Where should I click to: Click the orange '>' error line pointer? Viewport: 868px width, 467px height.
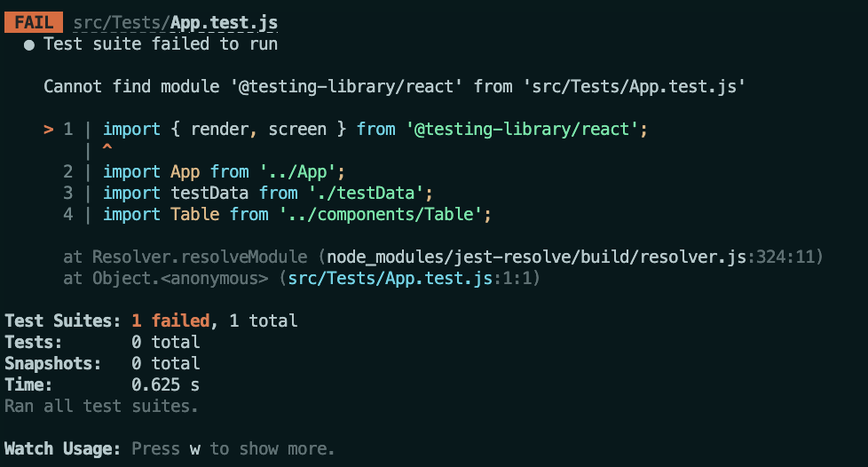(x=49, y=130)
